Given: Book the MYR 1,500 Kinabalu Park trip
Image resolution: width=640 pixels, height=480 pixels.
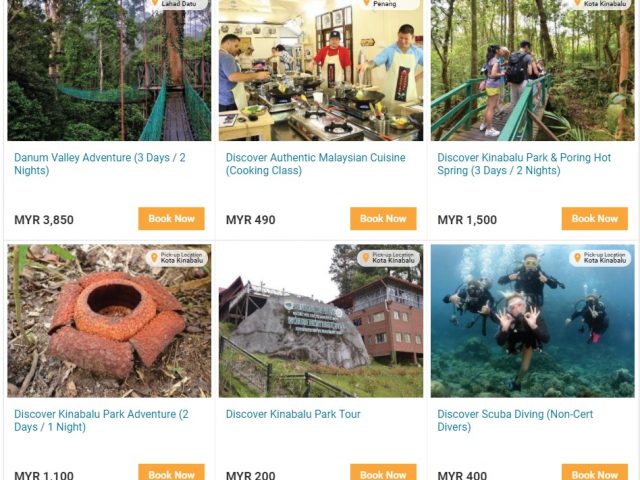Looking at the screenshot, I should coord(595,218).
